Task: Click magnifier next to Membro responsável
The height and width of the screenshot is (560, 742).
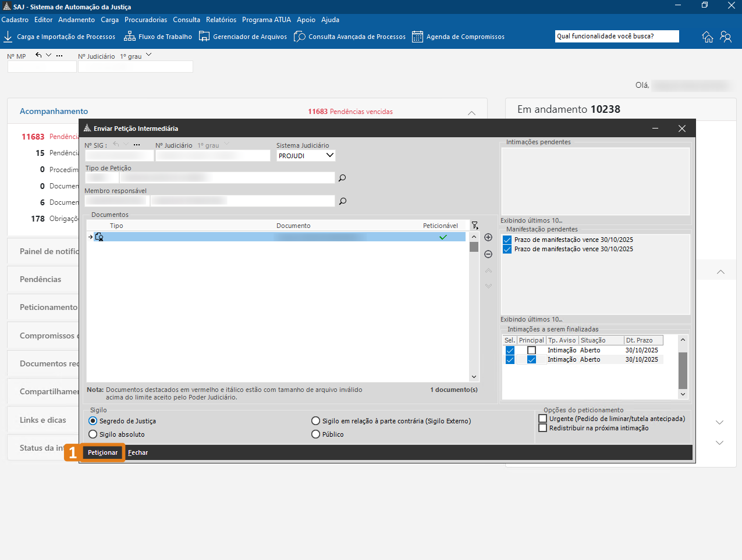Action: pyautogui.click(x=343, y=201)
